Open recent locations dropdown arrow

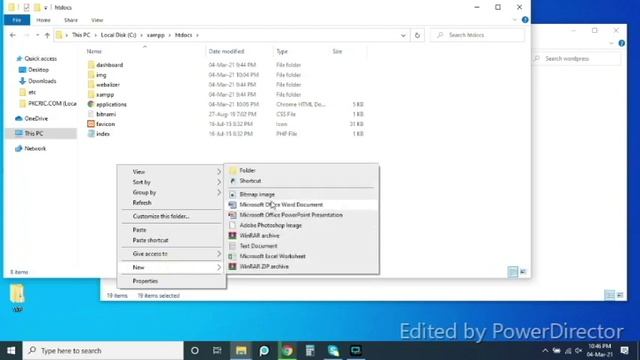(x=38, y=35)
